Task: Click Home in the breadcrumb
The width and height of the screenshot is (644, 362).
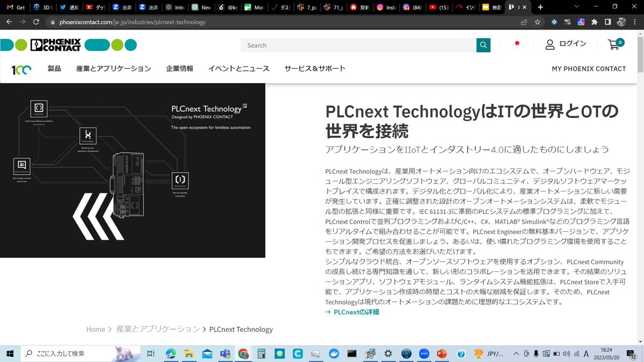Action: [x=96, y=329]
